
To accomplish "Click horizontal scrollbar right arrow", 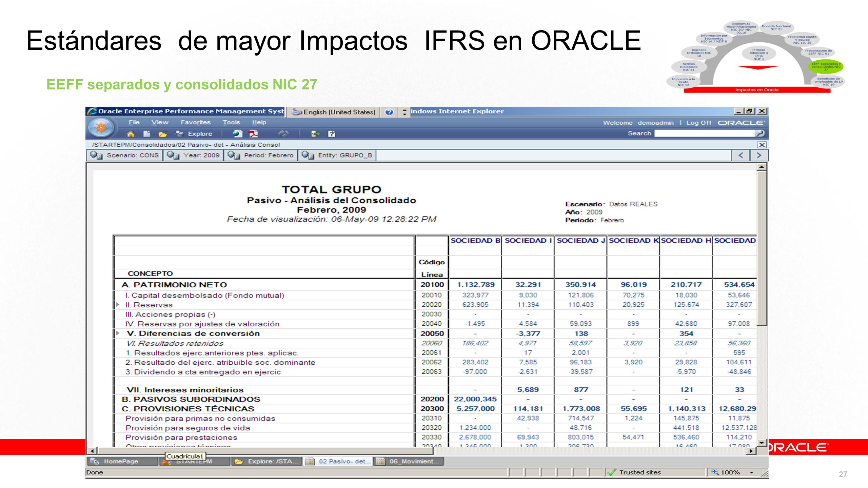I will click(751, 451).
